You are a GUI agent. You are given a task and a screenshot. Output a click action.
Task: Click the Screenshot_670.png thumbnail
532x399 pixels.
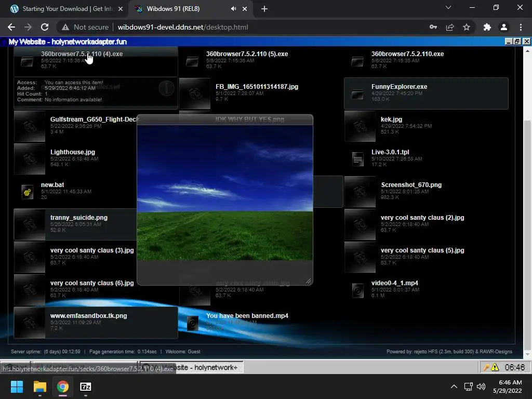tap(360, 192)
